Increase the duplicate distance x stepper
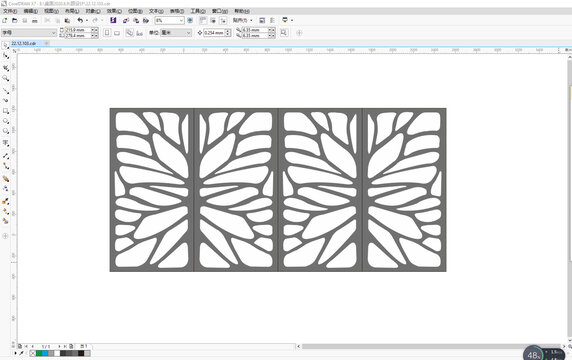Viewport: 572px width, 360px height. point(272,30)
